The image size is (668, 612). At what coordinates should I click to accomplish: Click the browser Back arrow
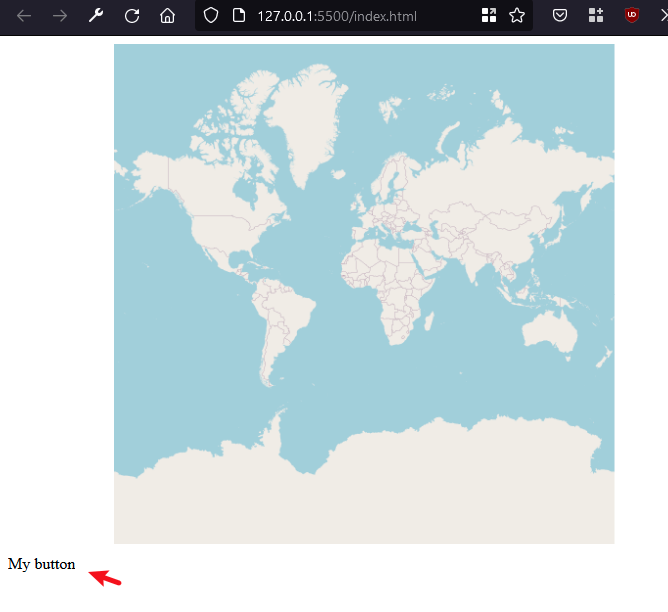[24, 16]
